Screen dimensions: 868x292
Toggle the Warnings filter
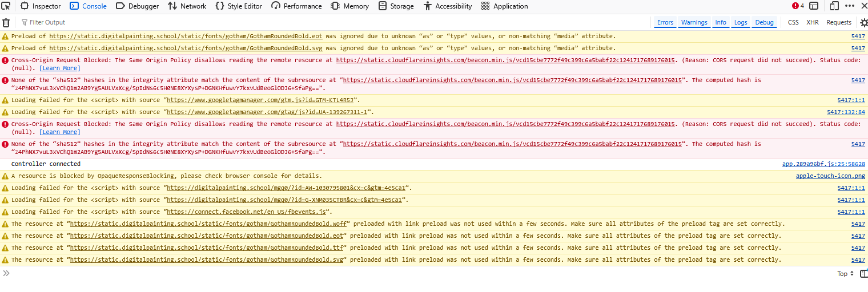(694, 23)
